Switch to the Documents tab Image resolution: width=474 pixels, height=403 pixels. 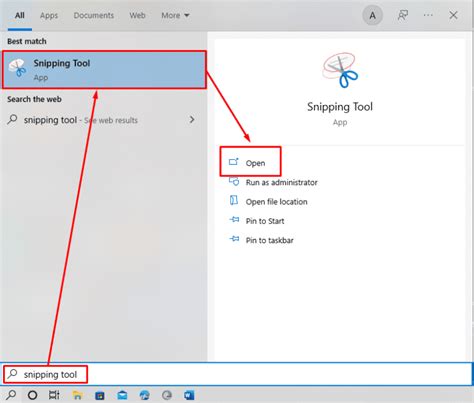[94, 15]
